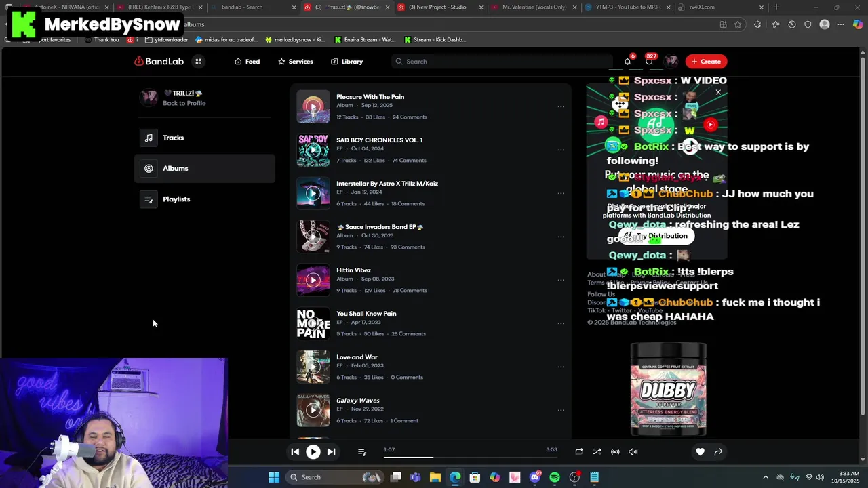Image resolution: width=868 pixels, height=488 pixels.
Task: Click the profile avatar in BandLab header
Action: coord(671,62)
